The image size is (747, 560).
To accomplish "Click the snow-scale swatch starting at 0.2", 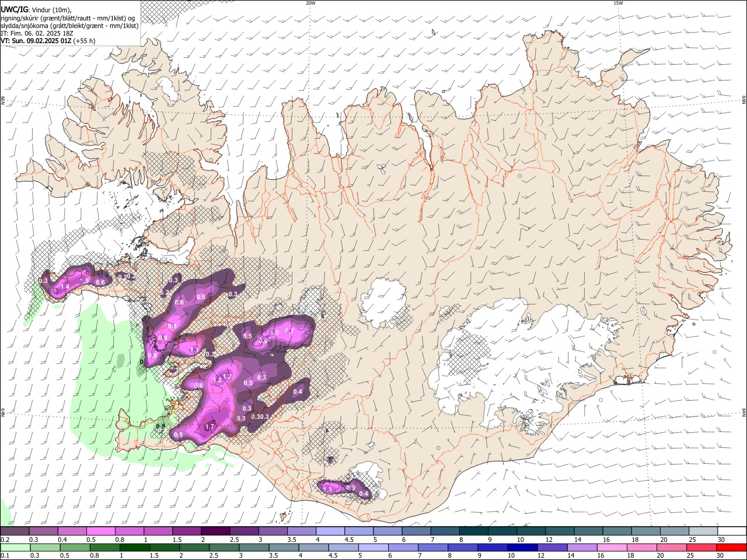I will pos(15,531).
